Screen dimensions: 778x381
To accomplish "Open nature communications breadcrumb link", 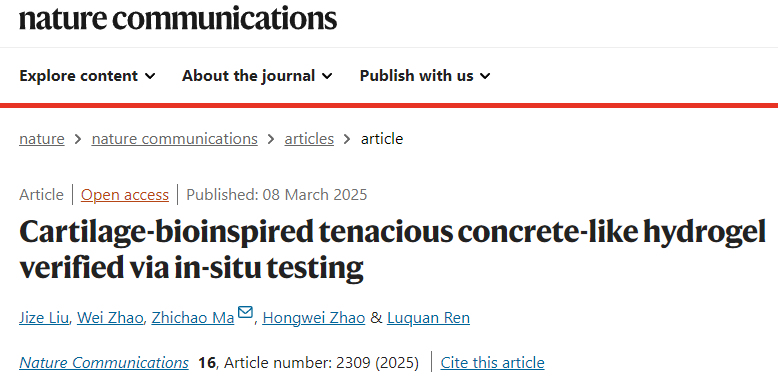I will [175, 139].
